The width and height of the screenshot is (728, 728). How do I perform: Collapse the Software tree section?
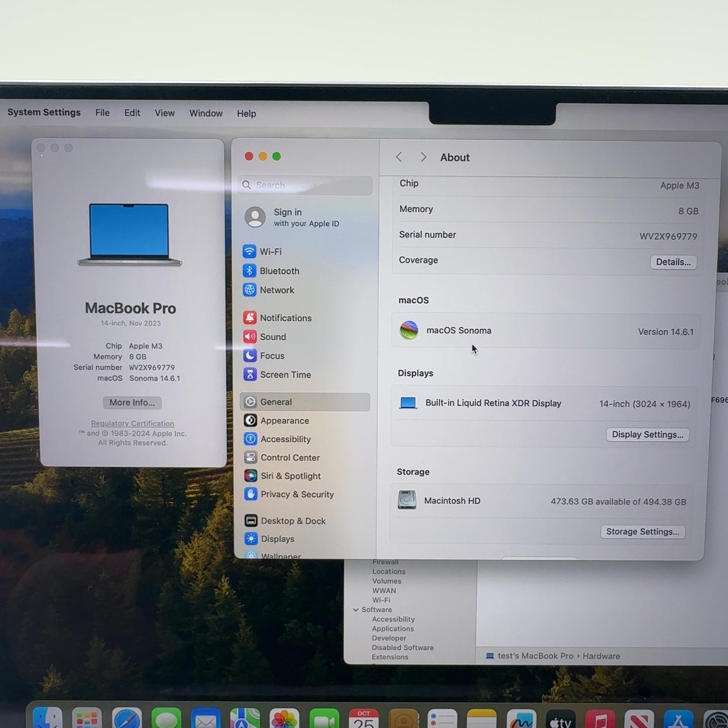click(356, 610)
